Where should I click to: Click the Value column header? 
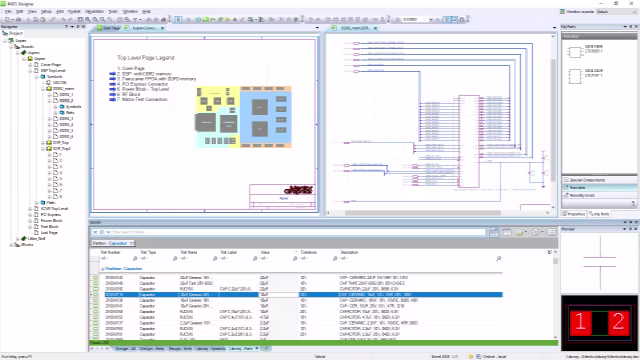click(x=265, y=252)
